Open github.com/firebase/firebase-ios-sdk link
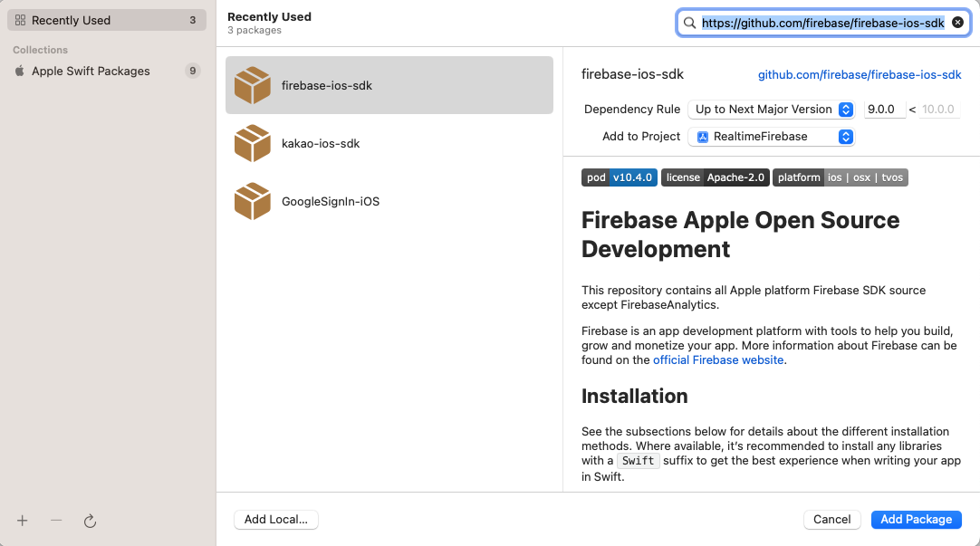The width and height of the screenshot is (980, 546). click(860, 75)
